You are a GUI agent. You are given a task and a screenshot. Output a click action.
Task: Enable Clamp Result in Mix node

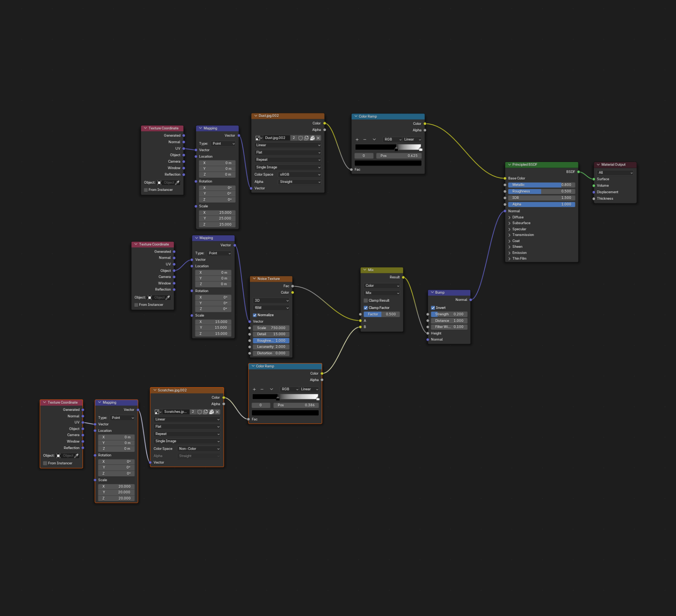point(366,301)
